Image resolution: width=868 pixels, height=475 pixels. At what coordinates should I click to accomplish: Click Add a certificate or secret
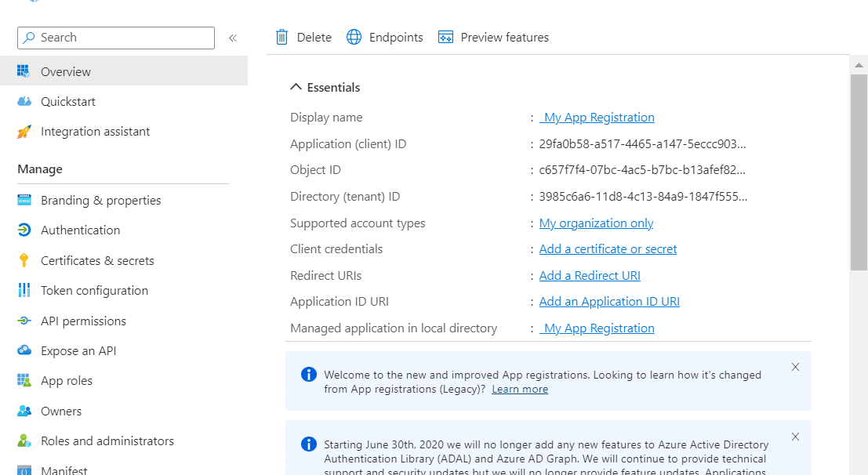(608, 249)
